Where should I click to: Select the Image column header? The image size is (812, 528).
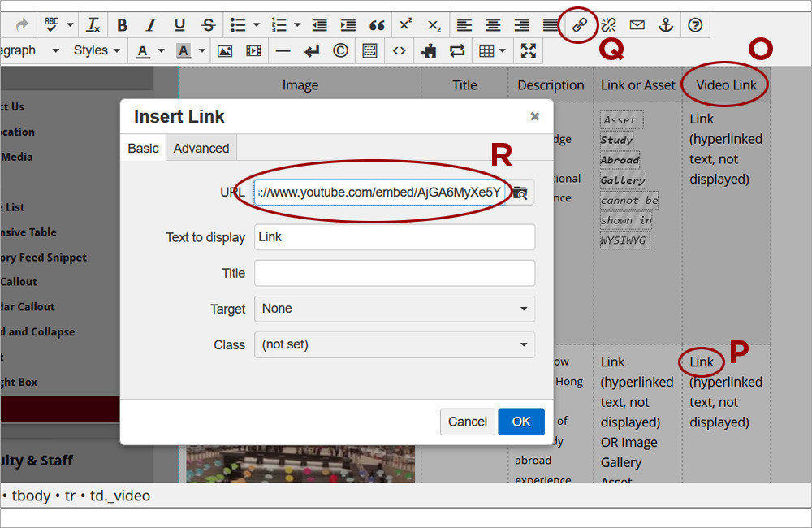300,85
